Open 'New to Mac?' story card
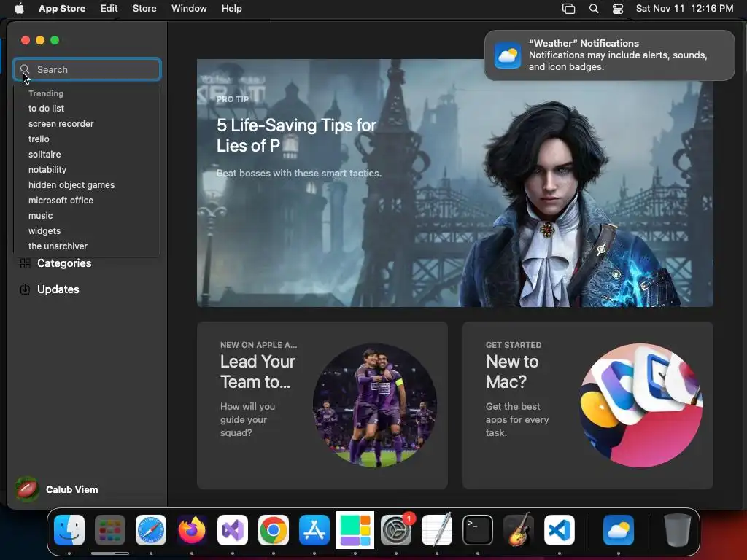This screenshot has width=747, height=560. point(588,405)
